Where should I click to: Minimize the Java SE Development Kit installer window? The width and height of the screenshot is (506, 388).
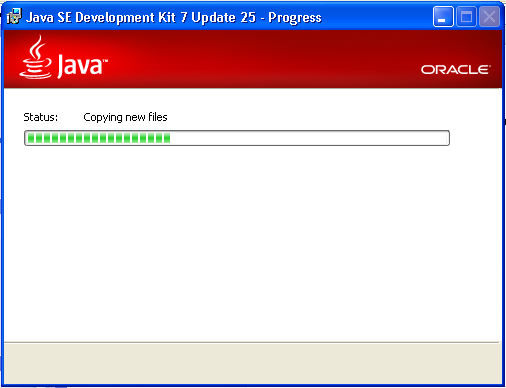click(x=443, y=16)
